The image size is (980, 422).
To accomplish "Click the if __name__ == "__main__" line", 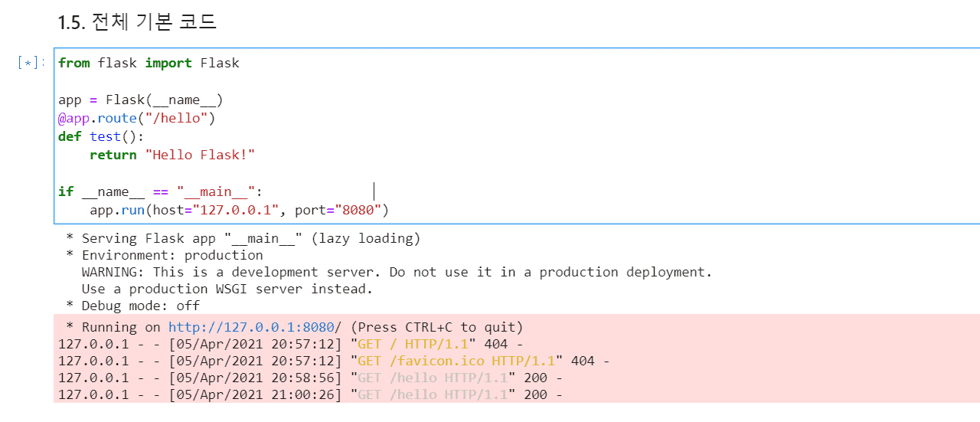I will tap(160, 191).
